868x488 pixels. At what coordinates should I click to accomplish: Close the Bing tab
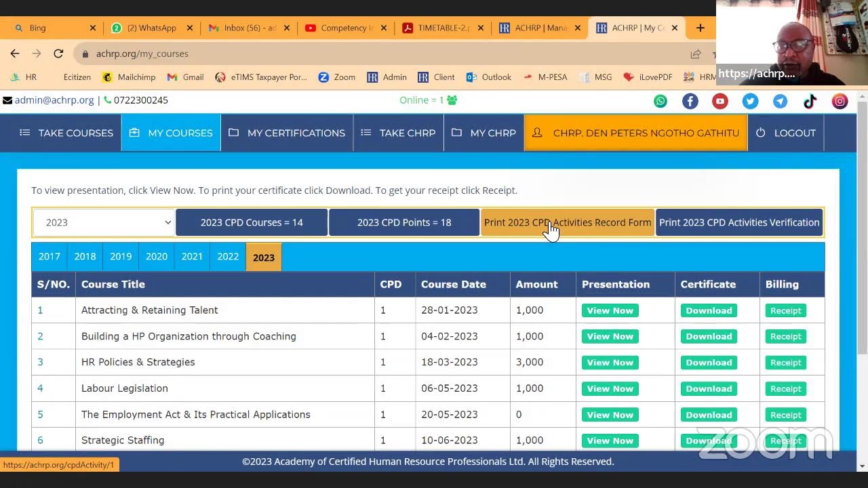pos(93,28)
